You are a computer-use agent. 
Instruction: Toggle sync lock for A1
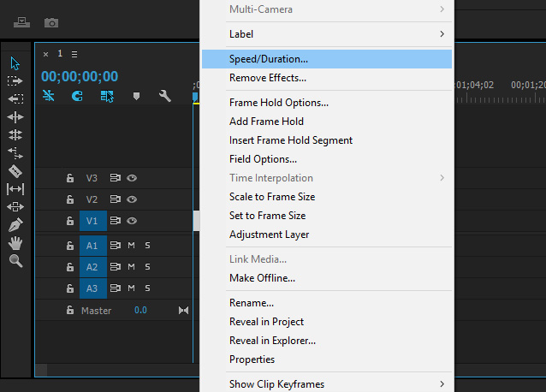116,246
